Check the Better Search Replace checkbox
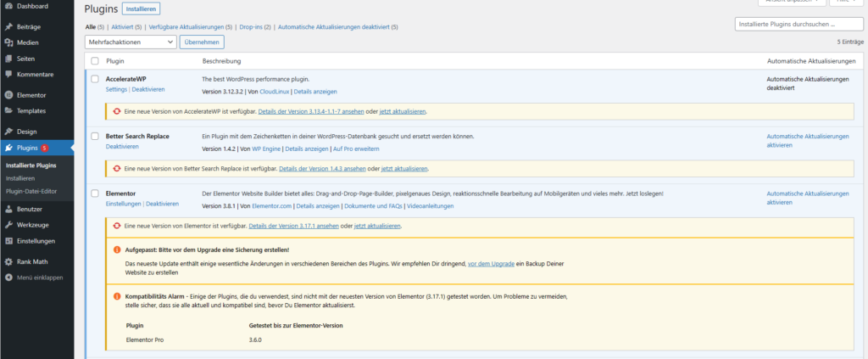 [x=95, y=137]
